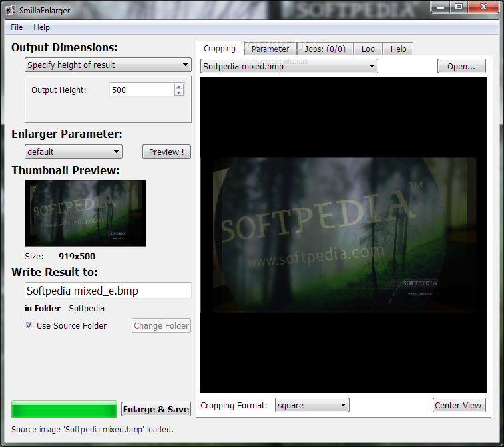Screen dimensions: 504x447
Task: Click the thumbnail preview image
Action: click(85, 214)
